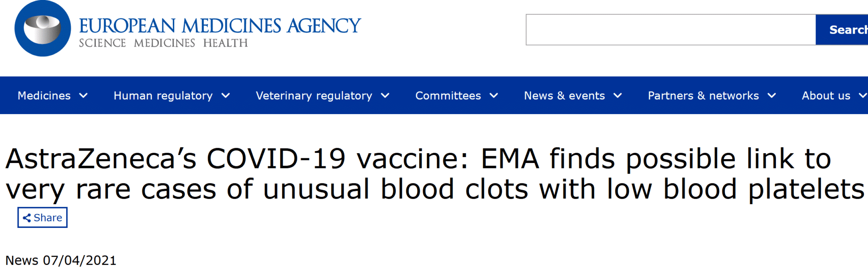Open Veterinary regulatory navigation item
The height and width of the screenshot is (275, 868).
pyautogui.click(x=314, y=96)
